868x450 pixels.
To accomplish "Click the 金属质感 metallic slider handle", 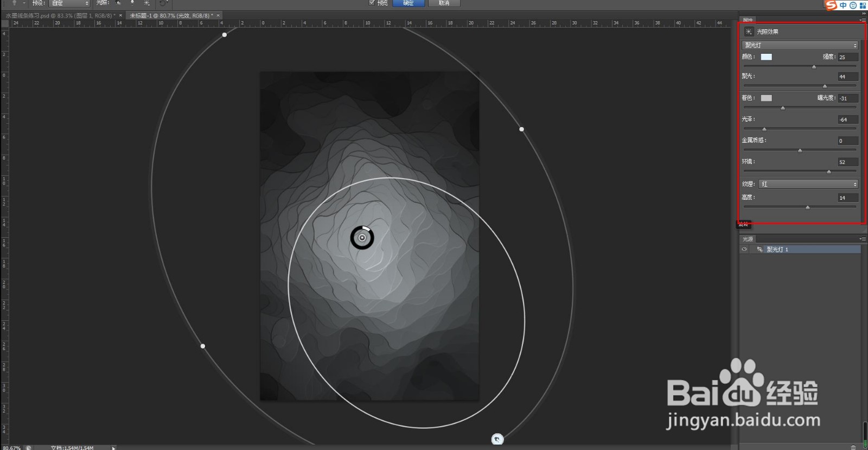I will pyautogui.click(x=800, y=150).
